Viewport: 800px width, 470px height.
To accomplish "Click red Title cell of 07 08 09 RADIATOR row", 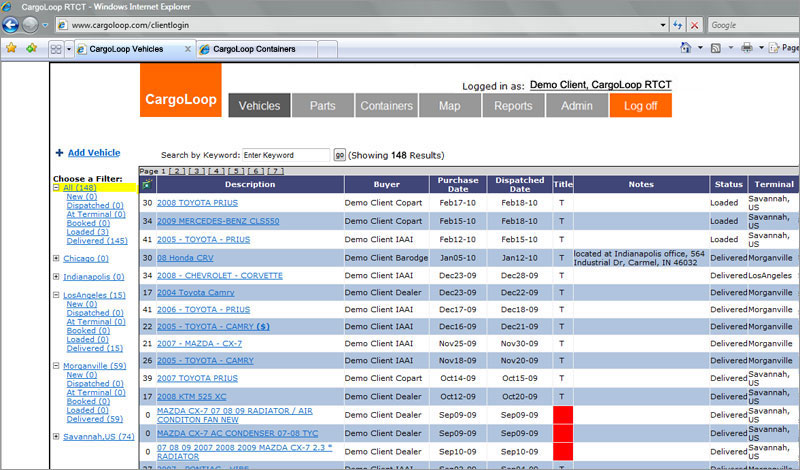I will tap(563, 452).
